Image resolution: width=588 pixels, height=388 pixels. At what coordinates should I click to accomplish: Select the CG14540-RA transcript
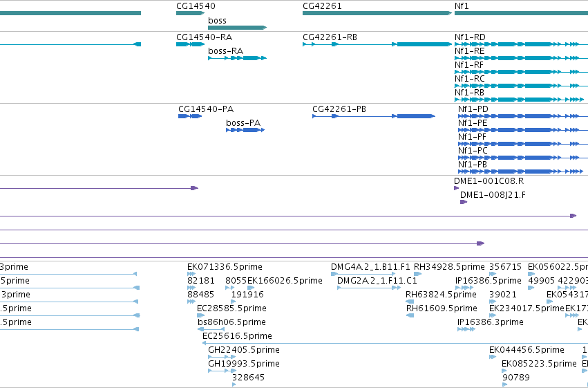click(x=191, y=44)
